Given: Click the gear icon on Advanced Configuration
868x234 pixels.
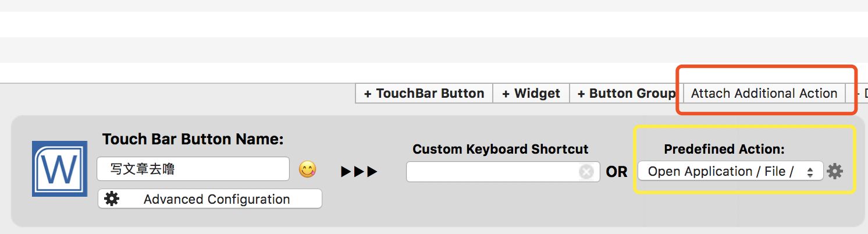Looking at the screenshot, I should click(112, 199).
